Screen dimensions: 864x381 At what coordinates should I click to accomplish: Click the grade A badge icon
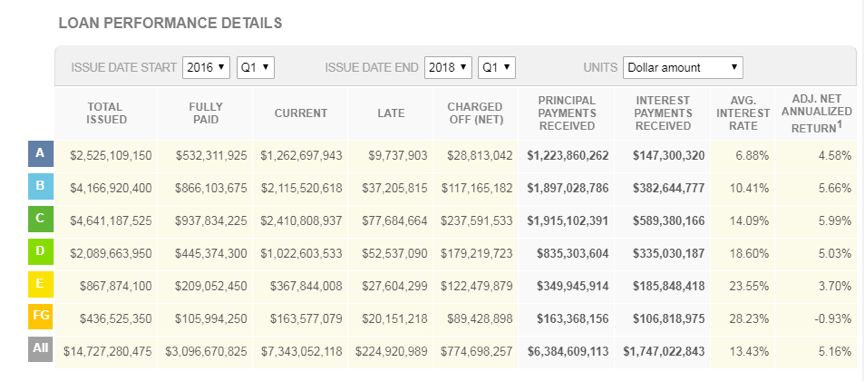tap(40, 154)
